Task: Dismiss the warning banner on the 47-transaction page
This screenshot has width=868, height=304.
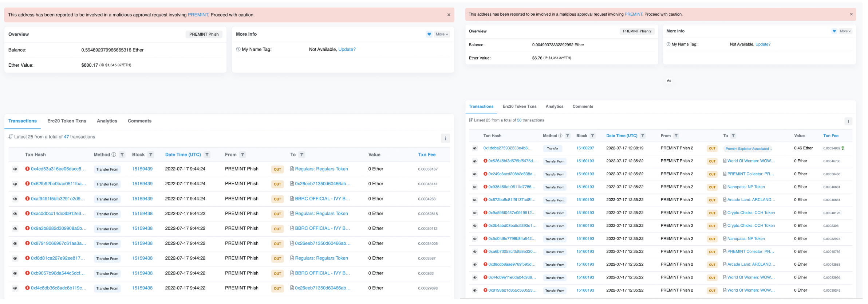Action: [449, 15]
